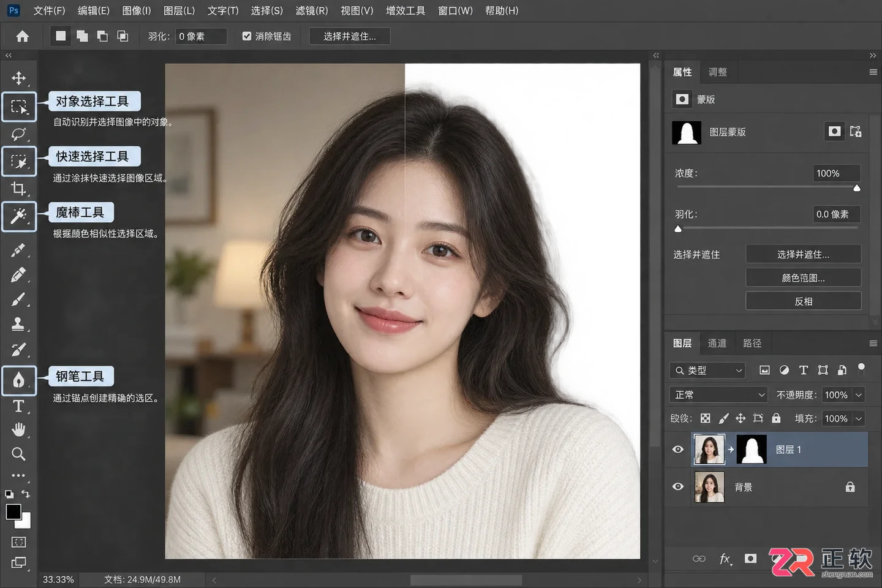Activate the Magic Wand tool

point(19,216)
